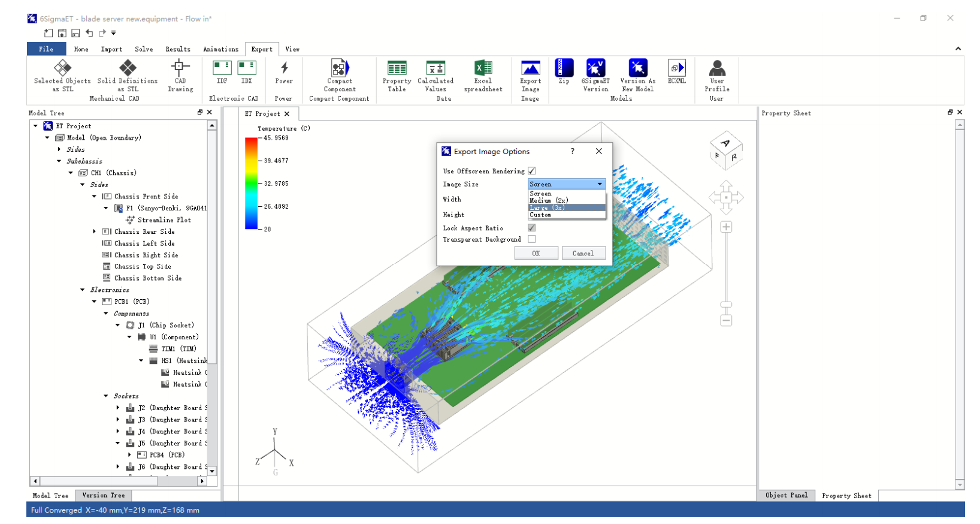Click the Export Image icon

(x=530, y=69)
